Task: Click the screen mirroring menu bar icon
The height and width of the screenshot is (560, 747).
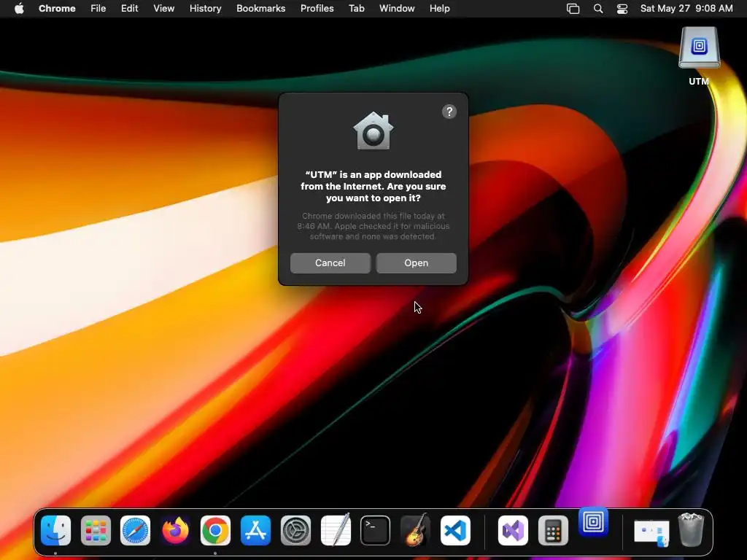Action: click(573, 8)
